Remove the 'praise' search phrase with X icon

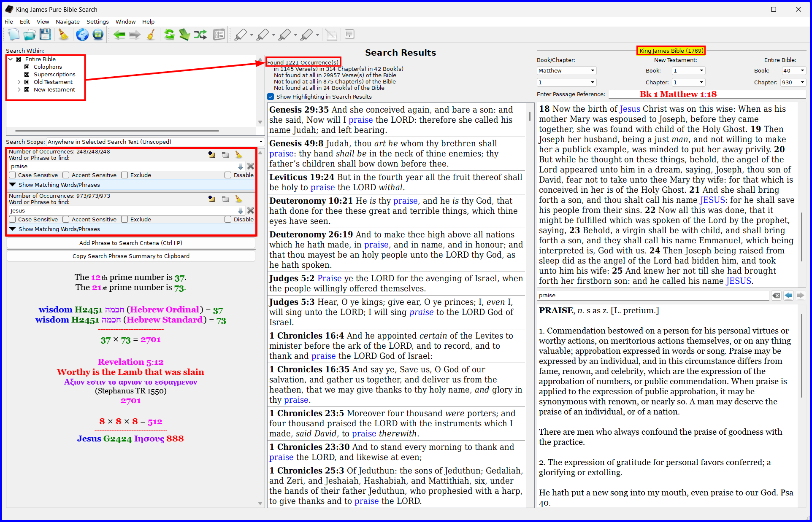point(251,166)
